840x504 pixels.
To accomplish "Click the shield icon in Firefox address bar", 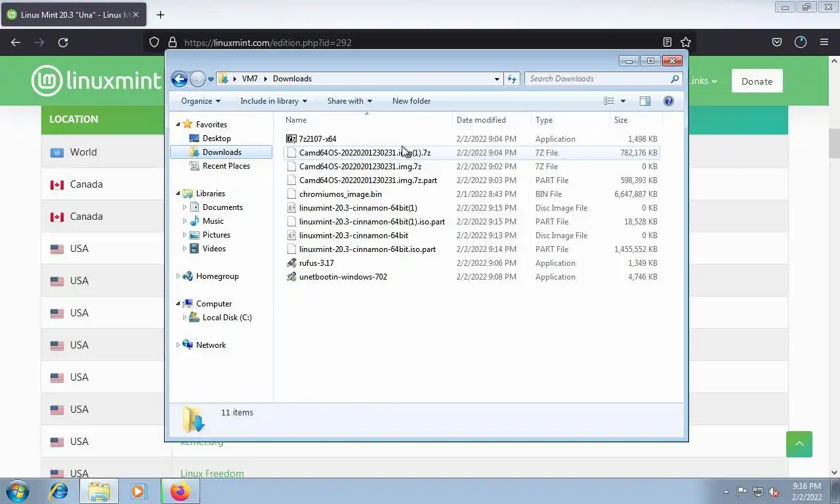I will click(154, 42).
